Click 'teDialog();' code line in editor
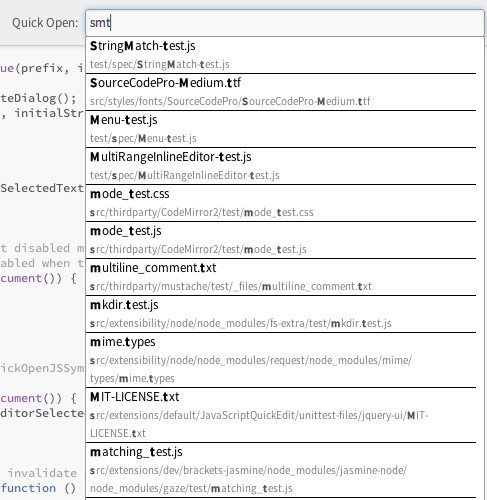 (39, 98)
